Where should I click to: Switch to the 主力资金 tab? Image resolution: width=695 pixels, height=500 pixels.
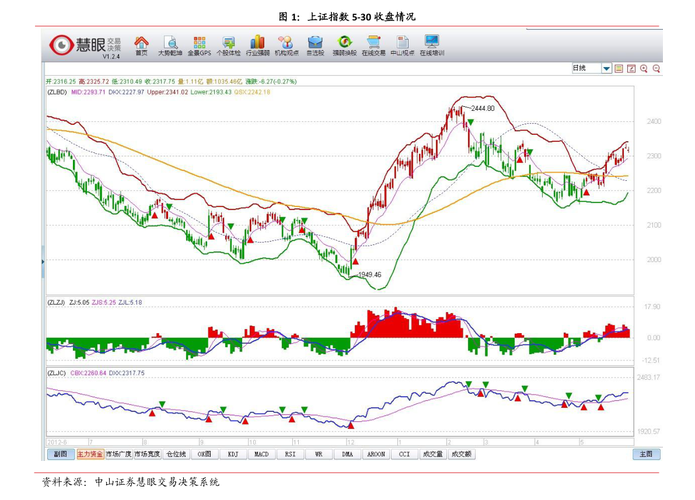point(90,453)
